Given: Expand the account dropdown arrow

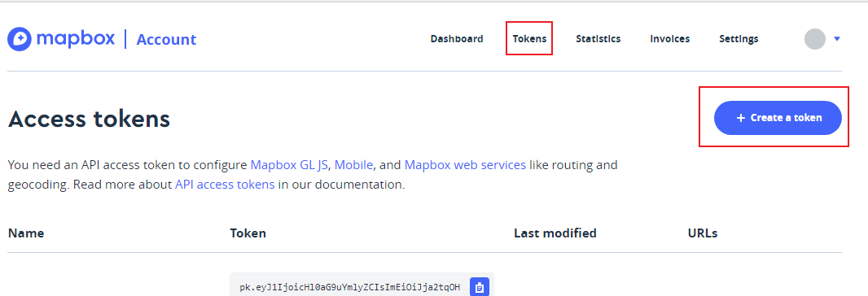Looking at the screenshot, I should 837,39.
